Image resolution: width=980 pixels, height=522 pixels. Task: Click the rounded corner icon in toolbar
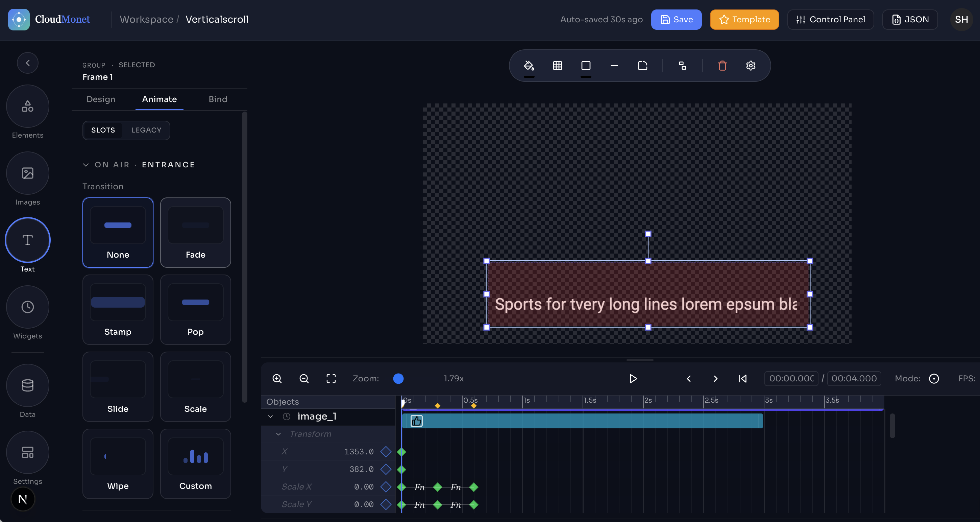tap(642, 66)
